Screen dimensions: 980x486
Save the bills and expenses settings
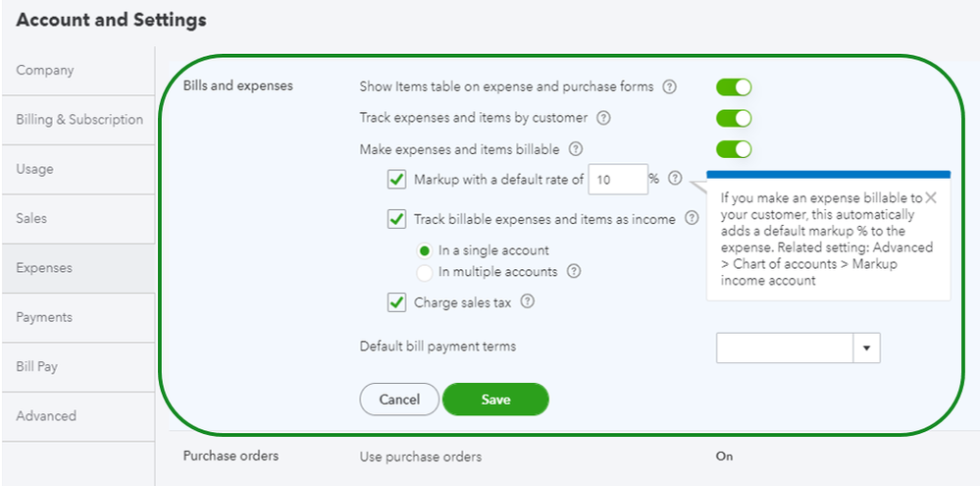pos(495,399)
